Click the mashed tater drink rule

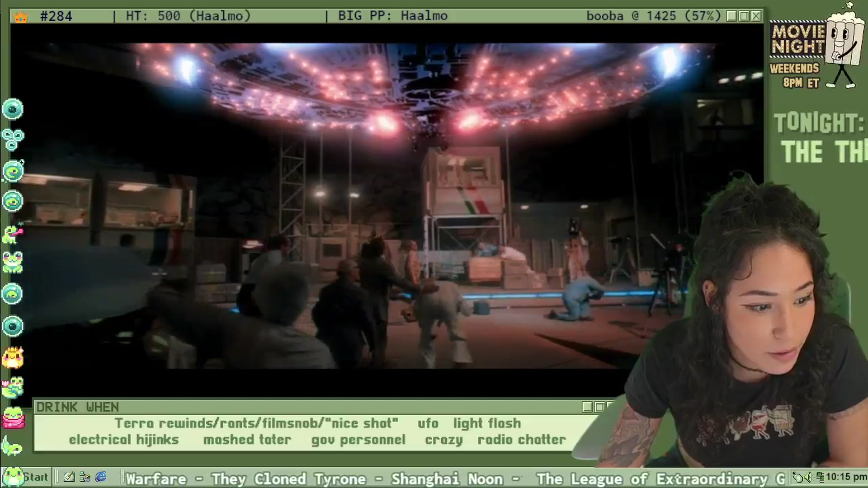click(247, 440)
